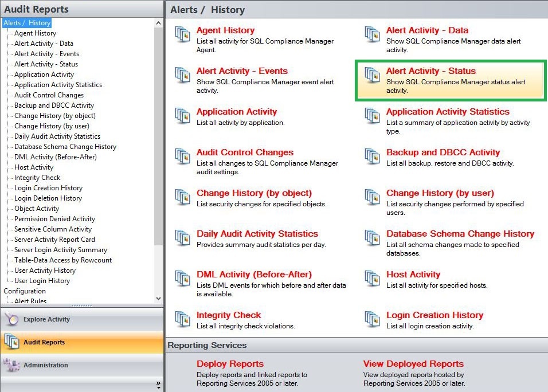
Task: Click the Change History (by object) report icon
Action: click(x=182, y=197)
